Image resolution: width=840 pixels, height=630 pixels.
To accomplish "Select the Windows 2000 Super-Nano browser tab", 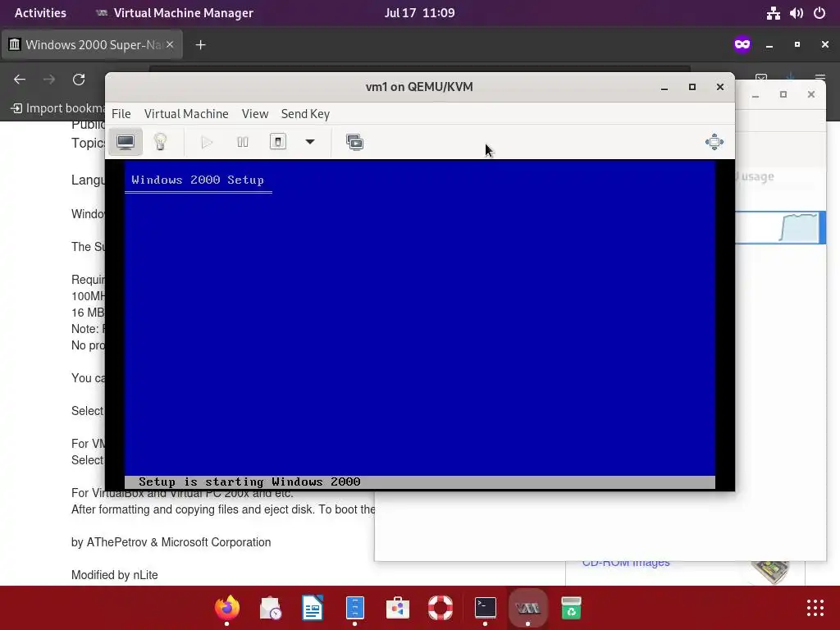I will click(x=92, y=44).
